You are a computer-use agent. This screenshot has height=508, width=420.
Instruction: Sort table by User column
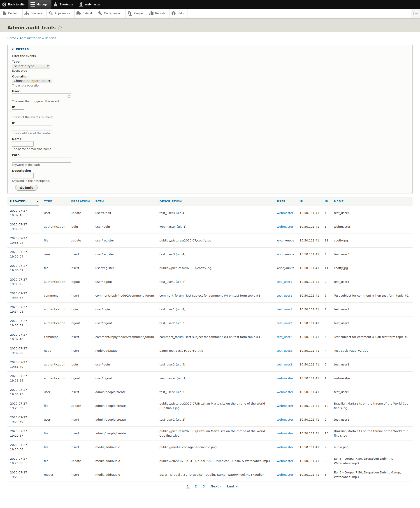(281, 201)
